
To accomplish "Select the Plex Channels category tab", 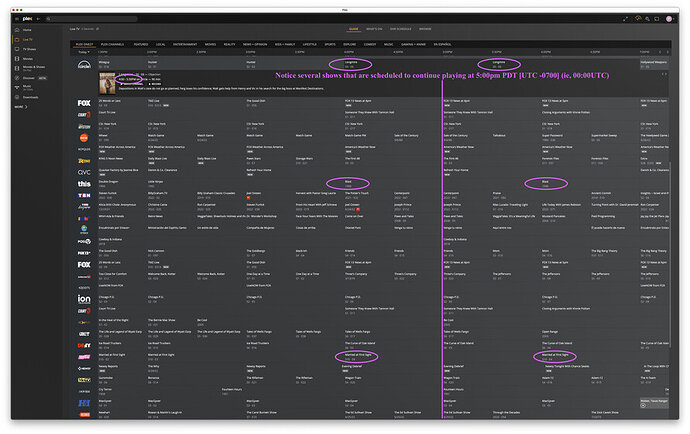I will pyautogui.click(x=112, y=44).
